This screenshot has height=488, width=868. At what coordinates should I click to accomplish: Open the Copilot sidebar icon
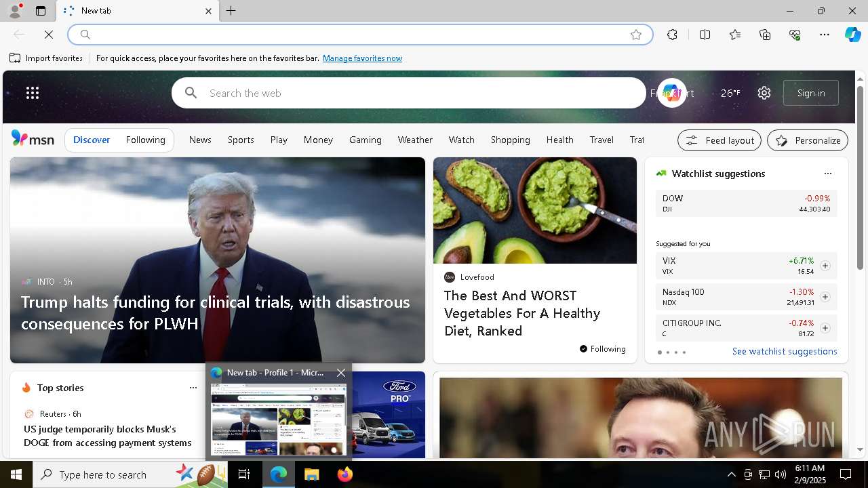(852, 35)
